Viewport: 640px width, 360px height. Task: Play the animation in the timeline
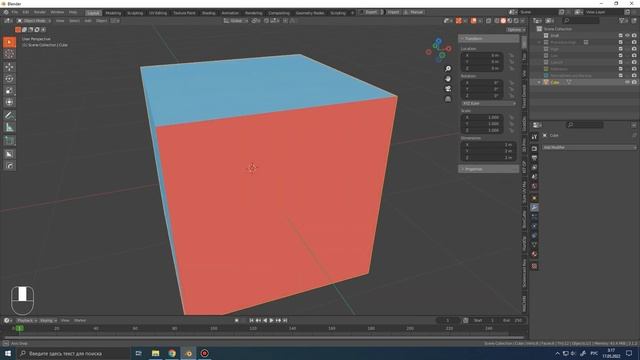click(x=271, y=320)
